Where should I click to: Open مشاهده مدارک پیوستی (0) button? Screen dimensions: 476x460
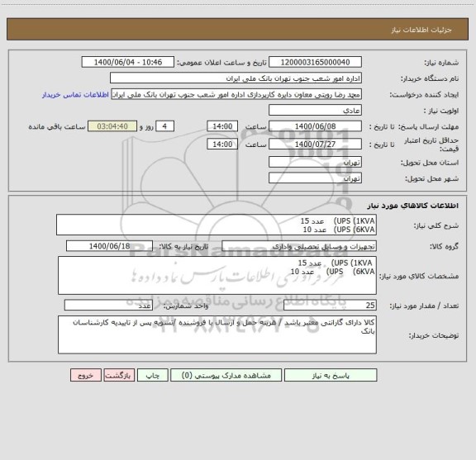(226, 375)
